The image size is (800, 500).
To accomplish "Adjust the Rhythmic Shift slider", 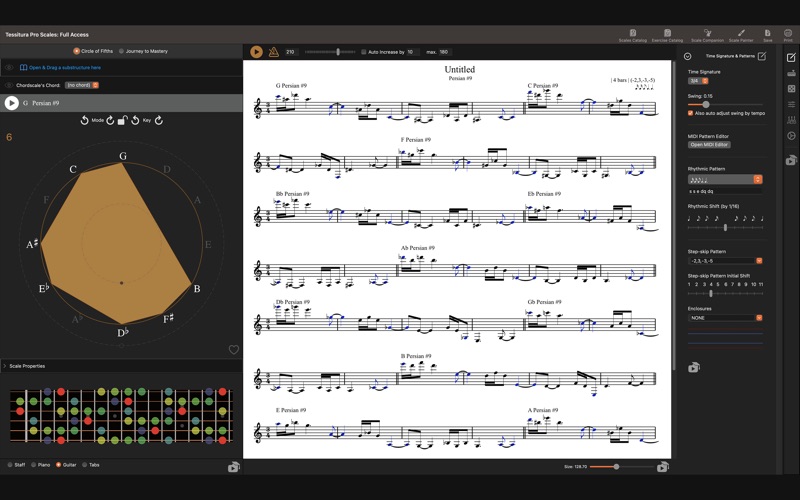I will point(725,228).
